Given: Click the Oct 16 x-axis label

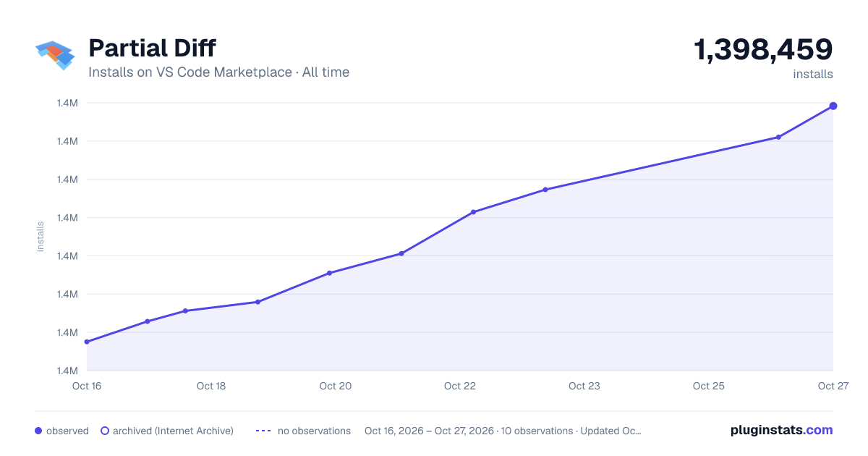Looking at the screenshot, I should 87,386.
